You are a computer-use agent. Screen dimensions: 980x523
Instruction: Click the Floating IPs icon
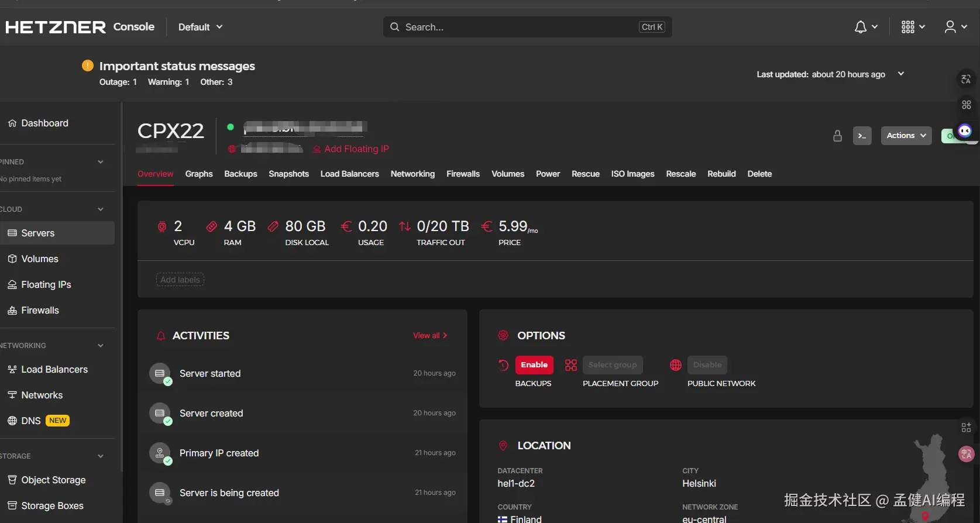[x=12, y=284]
